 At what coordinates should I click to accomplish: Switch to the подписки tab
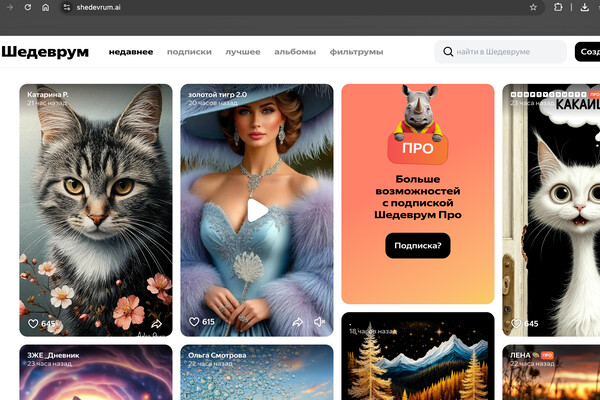pos(189,52)
